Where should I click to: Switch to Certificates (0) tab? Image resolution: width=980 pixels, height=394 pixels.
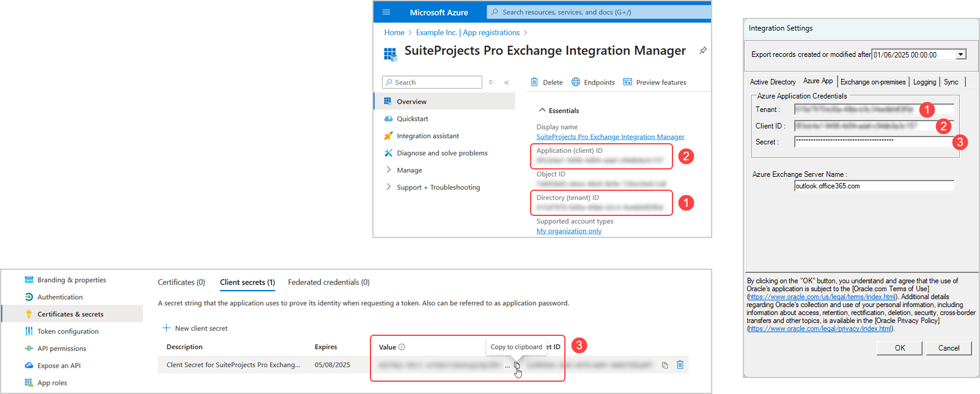(182, 283)
